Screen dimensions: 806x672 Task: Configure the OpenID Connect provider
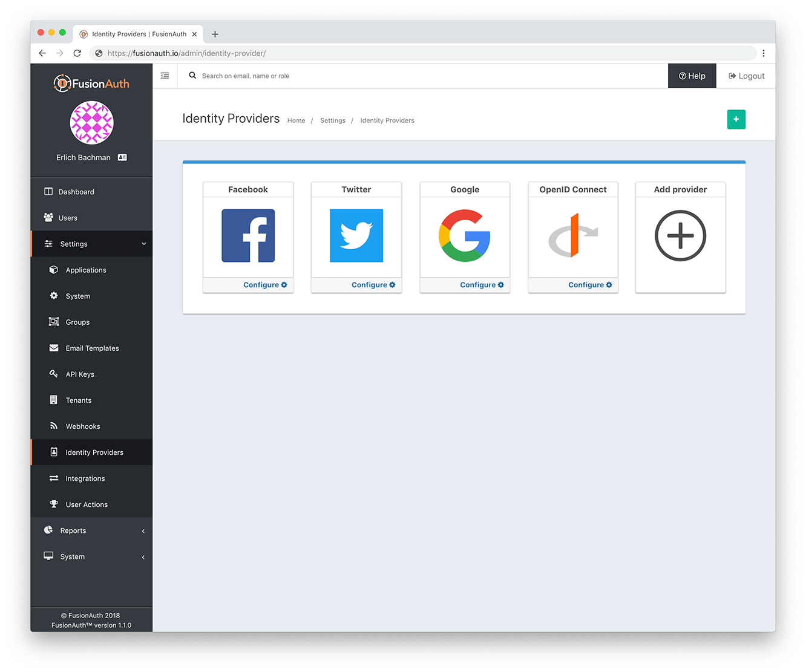(590, 285)
